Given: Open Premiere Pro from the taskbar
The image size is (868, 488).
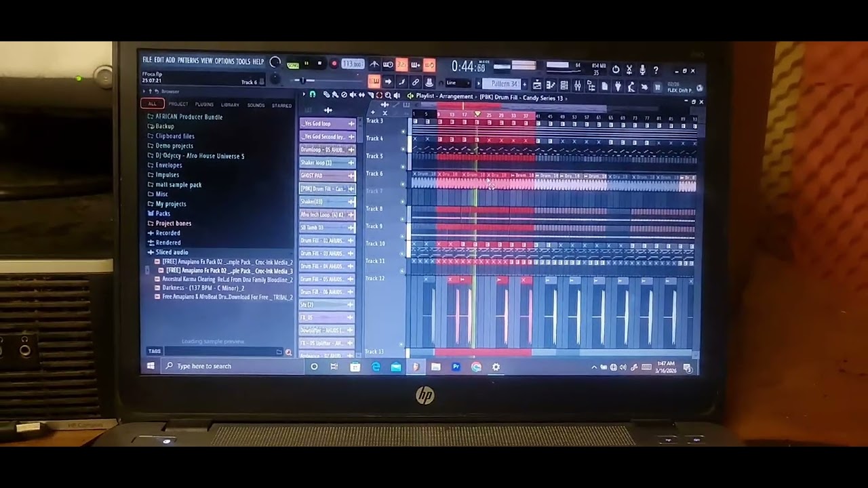Looking at the screenshot, I should (456, 367).
